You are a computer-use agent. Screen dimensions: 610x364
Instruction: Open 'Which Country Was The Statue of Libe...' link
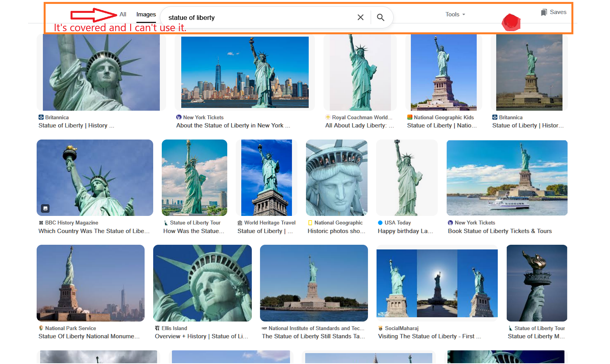tap(94, 231)
